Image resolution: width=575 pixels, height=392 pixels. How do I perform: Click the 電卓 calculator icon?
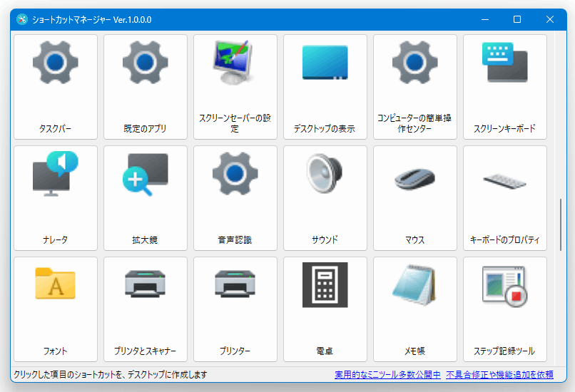pos(325,285)
